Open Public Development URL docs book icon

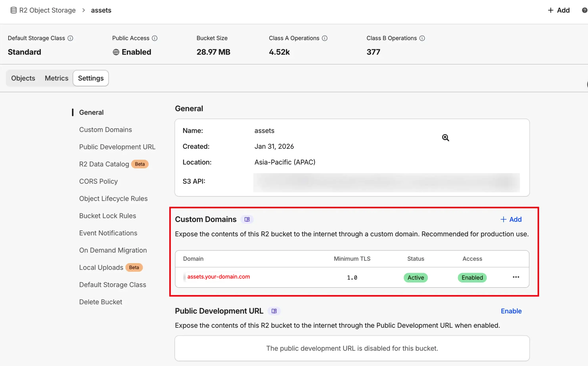click(274, 311)
